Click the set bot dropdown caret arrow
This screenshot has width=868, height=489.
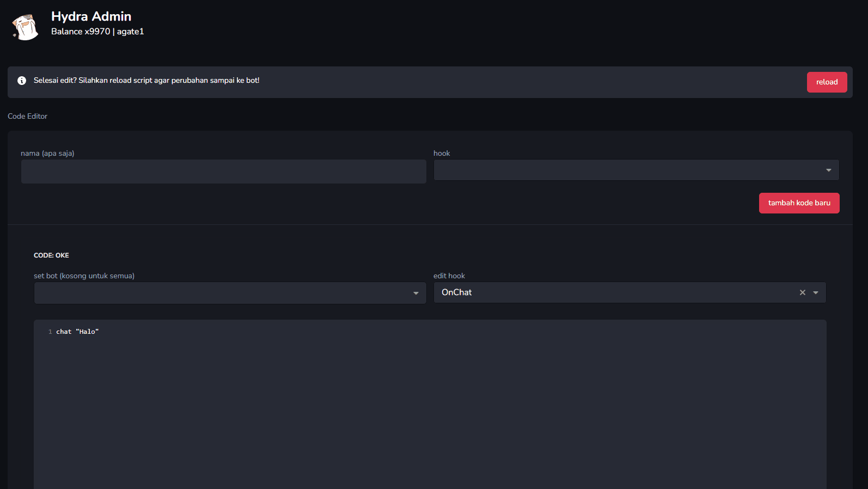tap(415, 294)
